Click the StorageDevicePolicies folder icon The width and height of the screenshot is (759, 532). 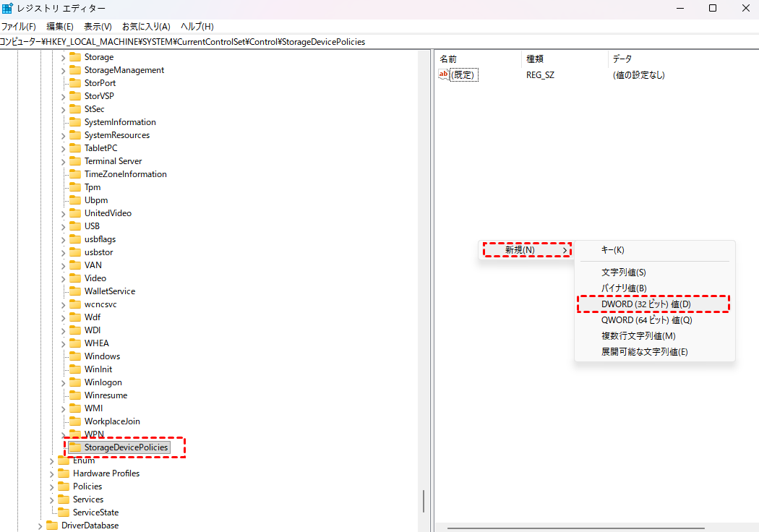[75, 447]
